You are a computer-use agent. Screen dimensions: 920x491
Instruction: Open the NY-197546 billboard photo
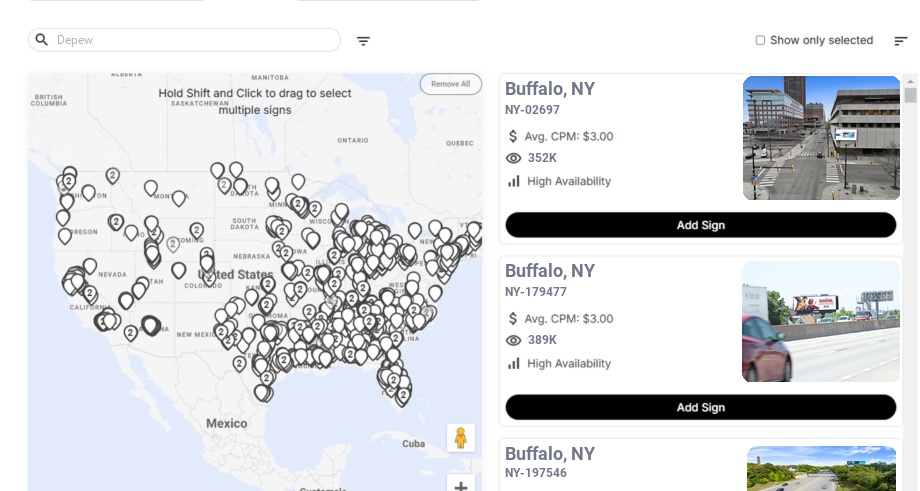pos(821,469)
